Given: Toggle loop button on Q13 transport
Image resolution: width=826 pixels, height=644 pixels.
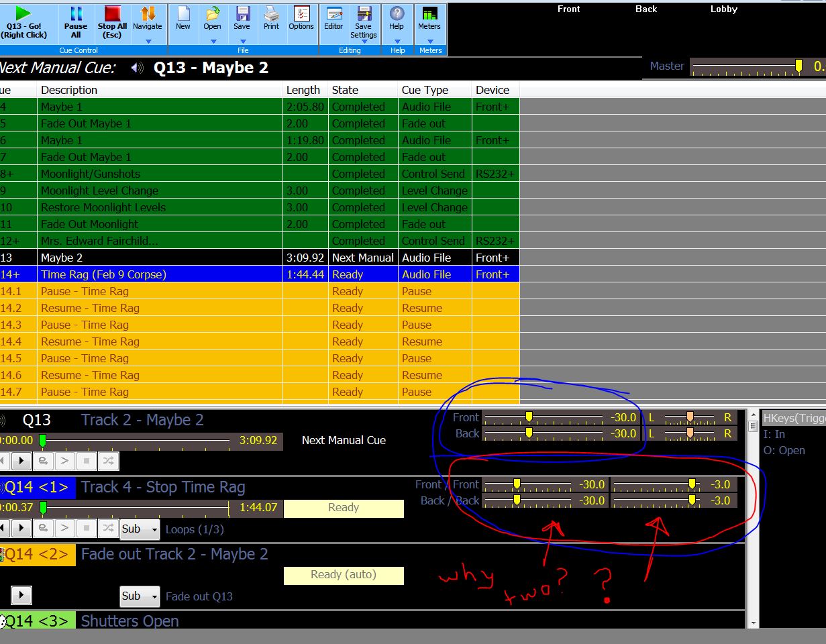Looking at the screenshot, I should pos(43,461).
